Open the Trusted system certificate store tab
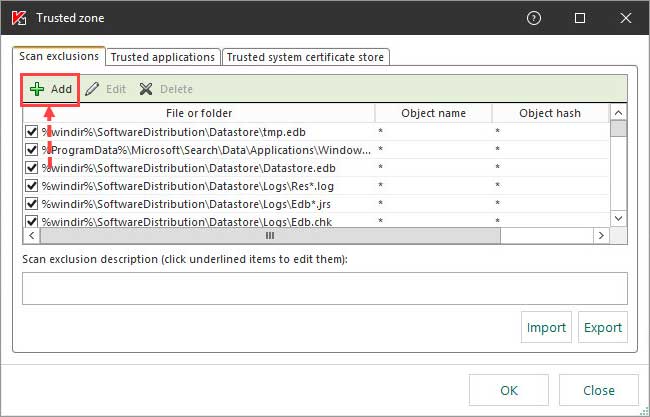650x417 pixels. [x=306, y=57]
